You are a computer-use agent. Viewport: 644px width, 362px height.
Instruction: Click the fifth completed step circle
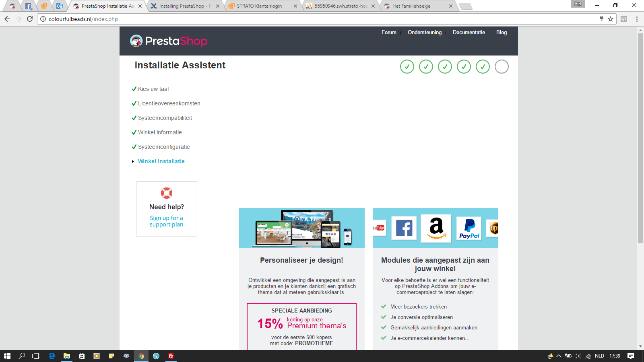pos(483,67)
